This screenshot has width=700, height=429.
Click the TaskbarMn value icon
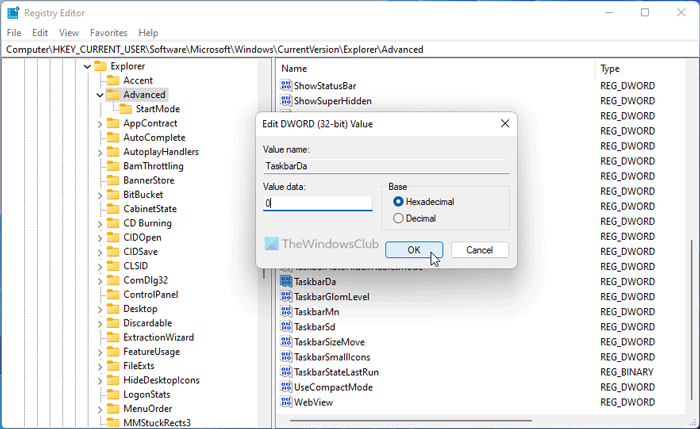pos(286,312)
